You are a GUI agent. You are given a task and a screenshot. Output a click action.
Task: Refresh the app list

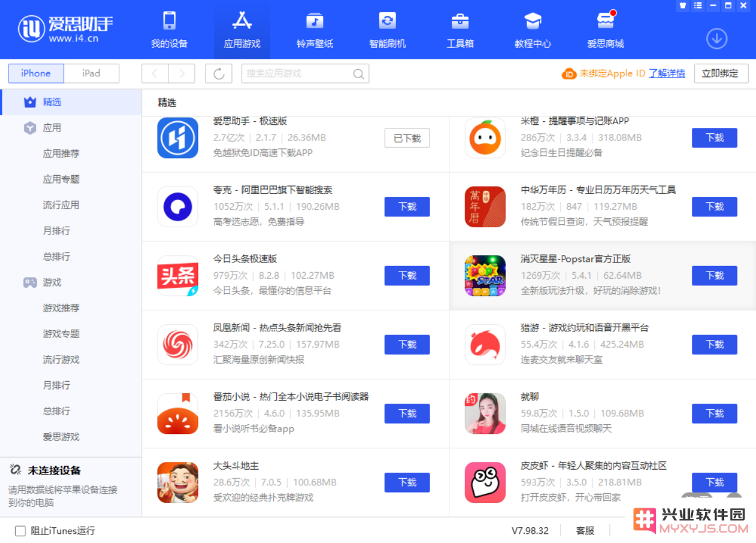point(219,73)
